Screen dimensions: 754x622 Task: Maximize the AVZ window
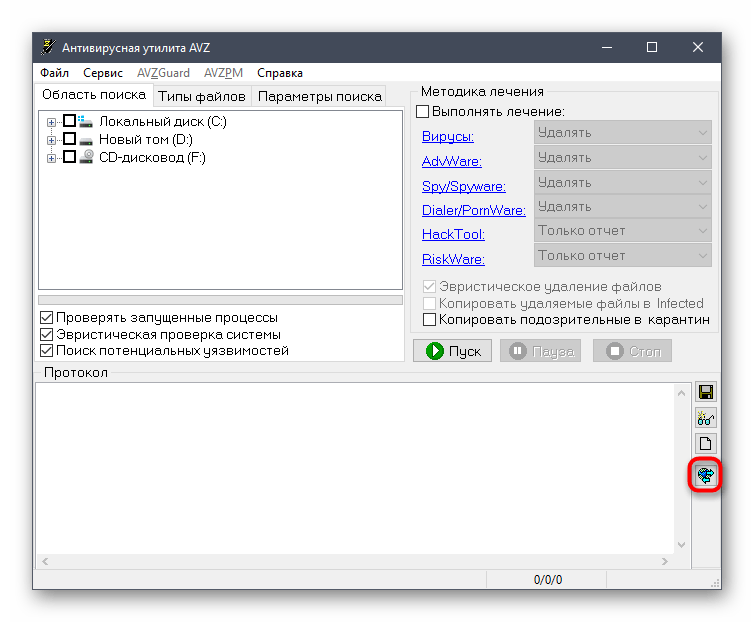[652, 47]
